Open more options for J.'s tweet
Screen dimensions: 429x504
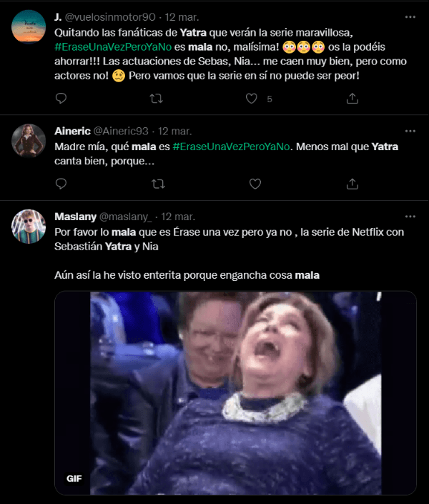(x=410, y=16)
